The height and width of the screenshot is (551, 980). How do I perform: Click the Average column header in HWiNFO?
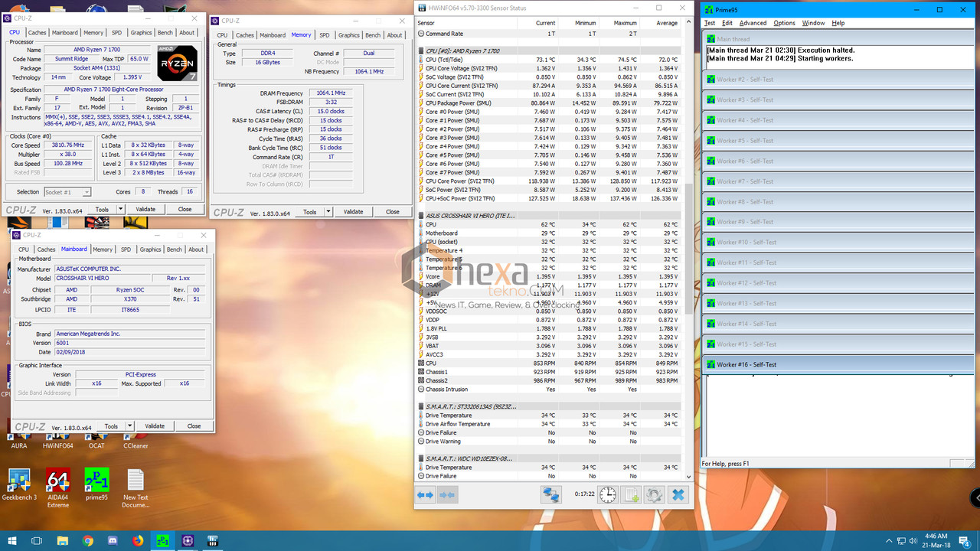(x=667, y=23)
